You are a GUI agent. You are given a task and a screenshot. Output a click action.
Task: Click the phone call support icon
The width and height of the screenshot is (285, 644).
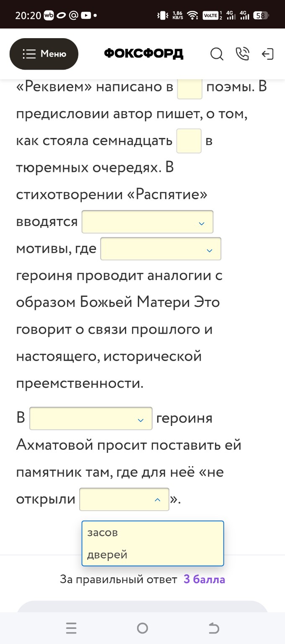243,54
